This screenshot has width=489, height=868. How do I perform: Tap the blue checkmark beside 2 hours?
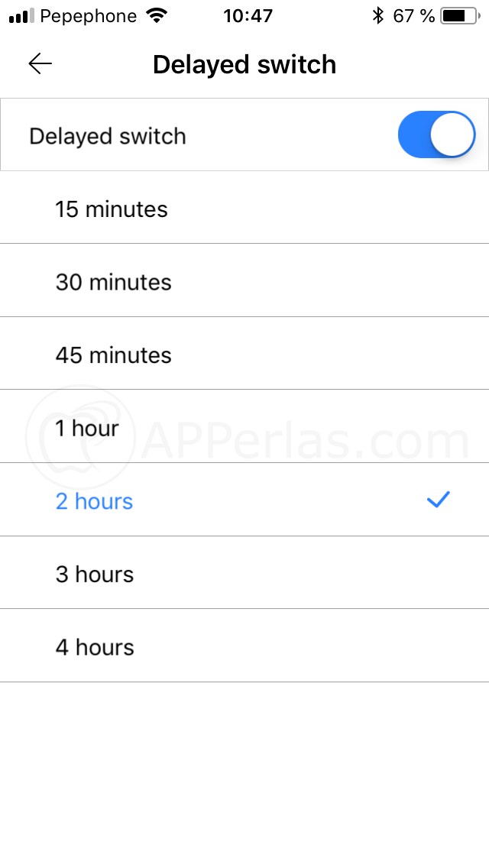point(439,500)
